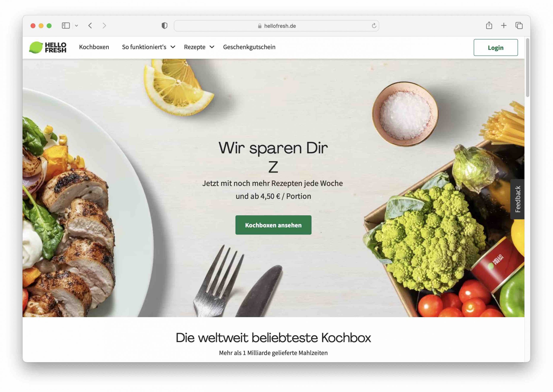Click the hellofresh.de address bar
The height and width of the screenshot is (392, 553).
276,25
